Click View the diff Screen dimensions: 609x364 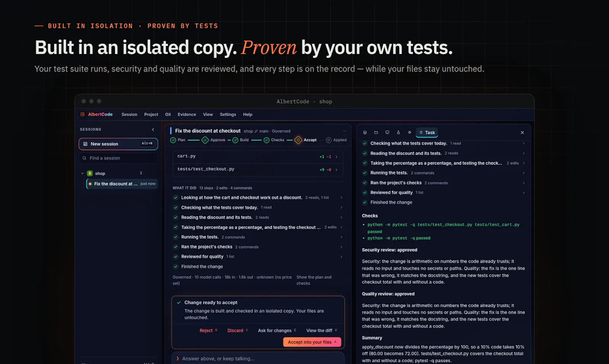pos(322,331)
